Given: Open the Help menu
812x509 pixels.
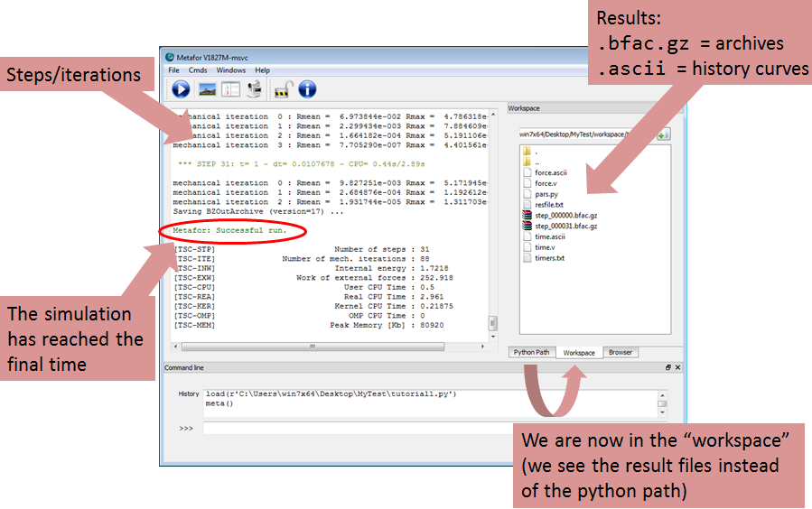Looking at the screenshot, I should click(263, 70).
